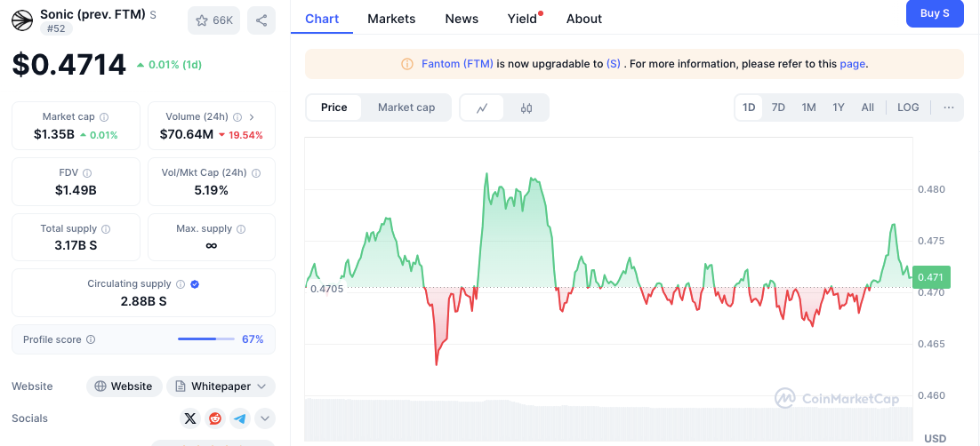Click the Max. supply info icon
Viewport: 980px width, 446px height.
pyautogui.click(x=241, y=229)
